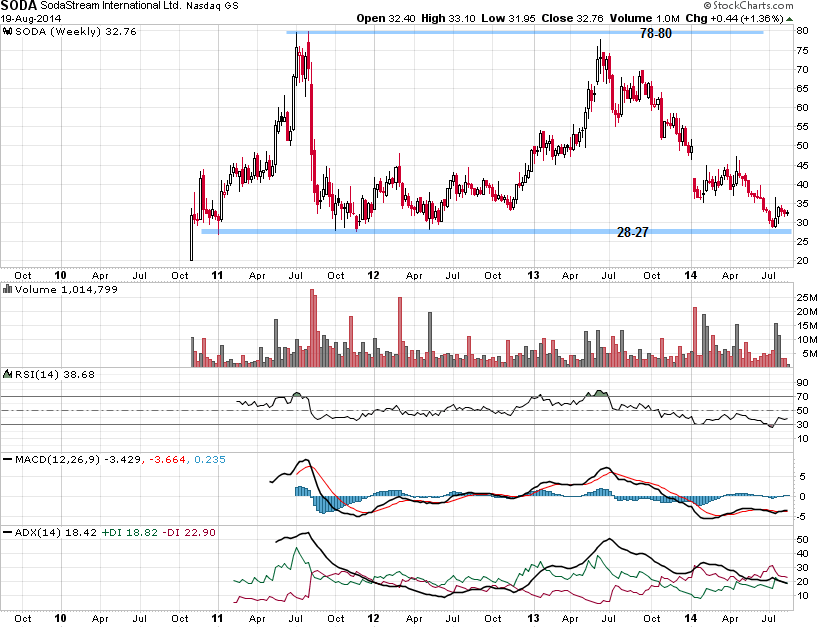The image size is (817, 627).
Task: Click the black legend dash before ADX(14)
Action: 8,533
